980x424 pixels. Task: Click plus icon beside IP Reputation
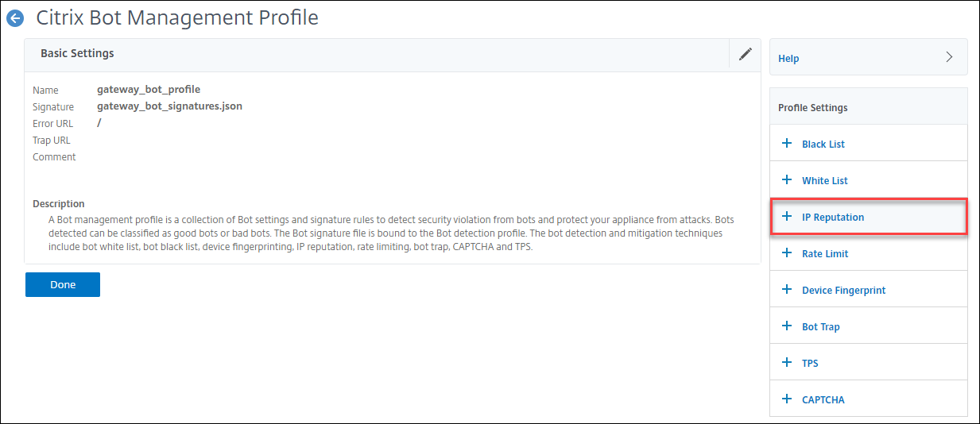click(787, 217)
